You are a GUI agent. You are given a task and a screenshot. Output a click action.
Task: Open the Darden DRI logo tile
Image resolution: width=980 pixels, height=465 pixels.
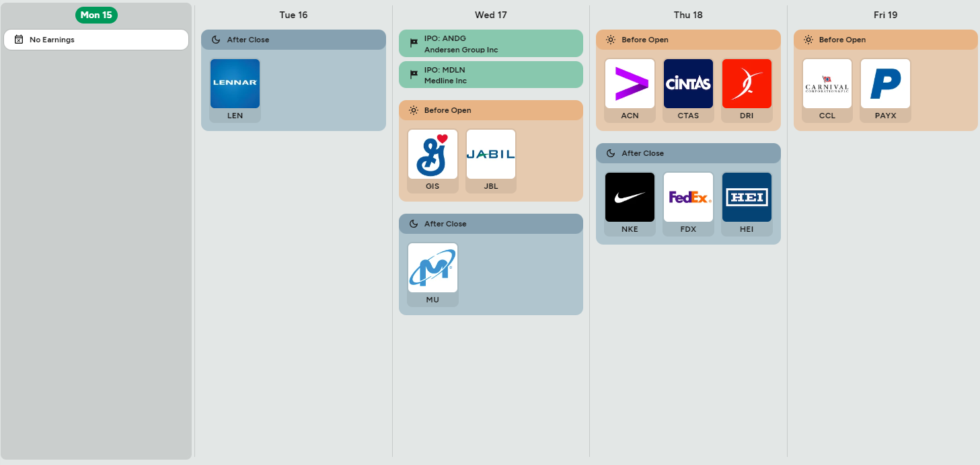[747, 84]
